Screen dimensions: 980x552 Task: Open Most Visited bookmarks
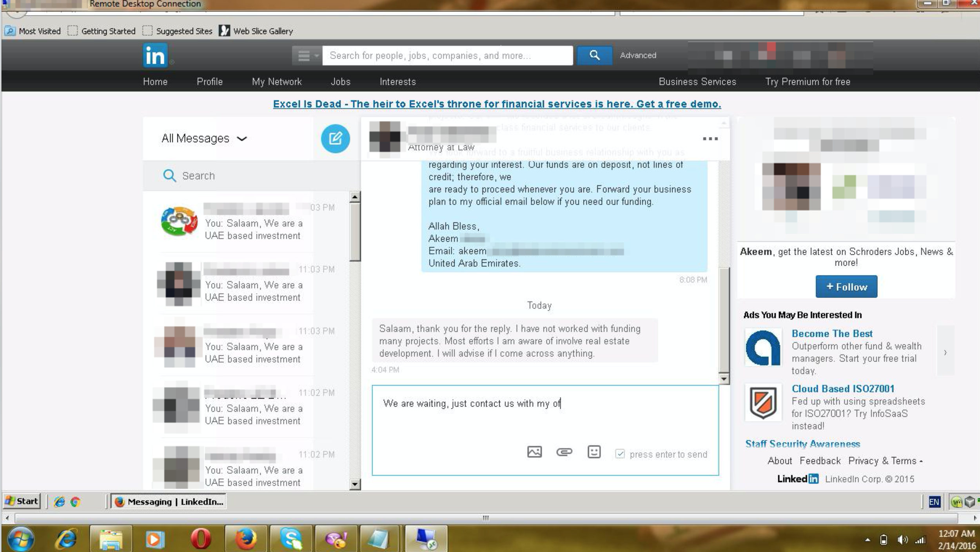[x=33, y=31]
